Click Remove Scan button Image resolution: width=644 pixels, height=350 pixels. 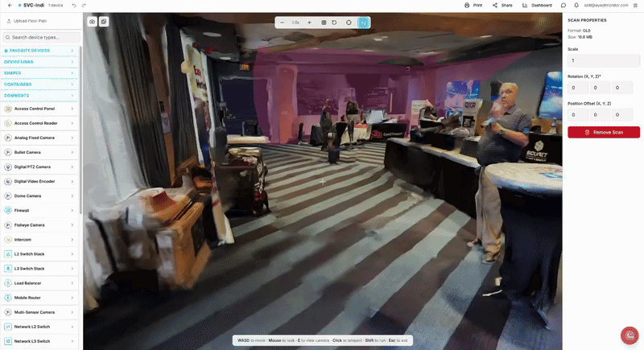[603, 132]
